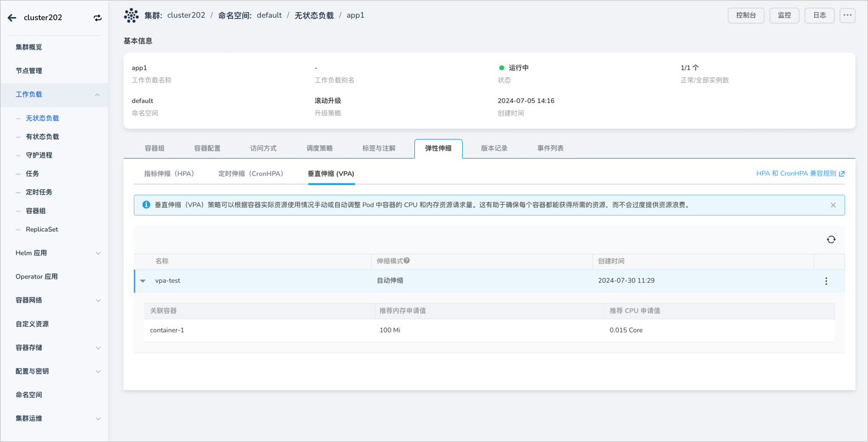Viewport: 868px width, 442px height.
Task: Select 无状态负载 in the sidebar
Action: click(42, 119)
